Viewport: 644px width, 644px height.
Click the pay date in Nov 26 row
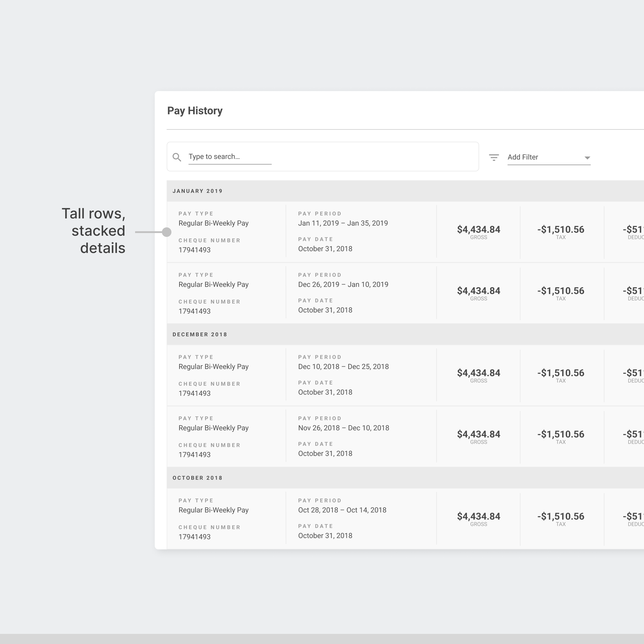pos(325,454)
